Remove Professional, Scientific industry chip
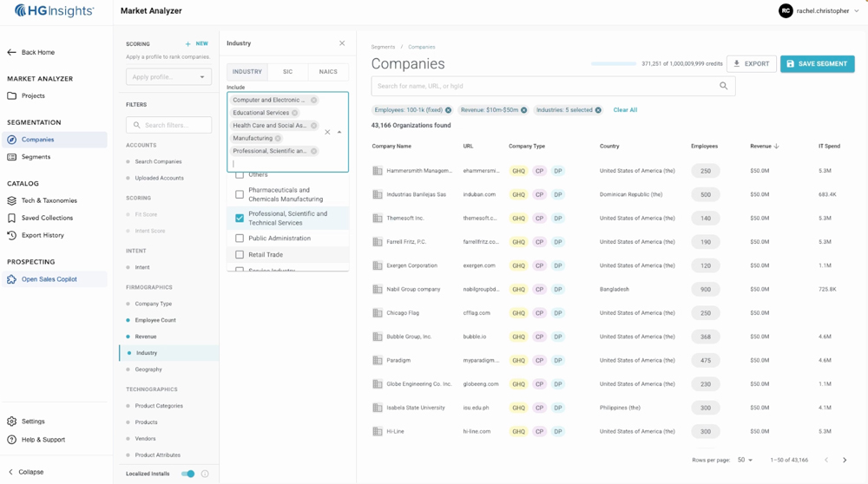 pos(314,151)
